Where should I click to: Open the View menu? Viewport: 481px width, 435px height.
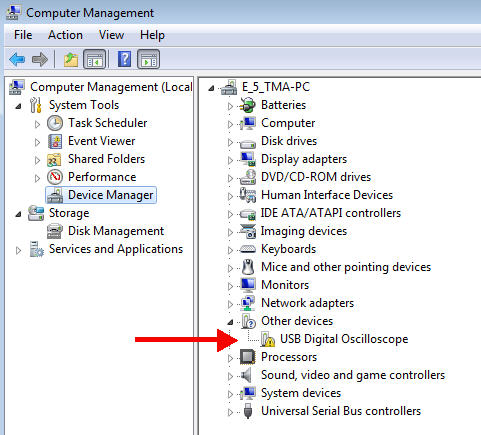111,35
